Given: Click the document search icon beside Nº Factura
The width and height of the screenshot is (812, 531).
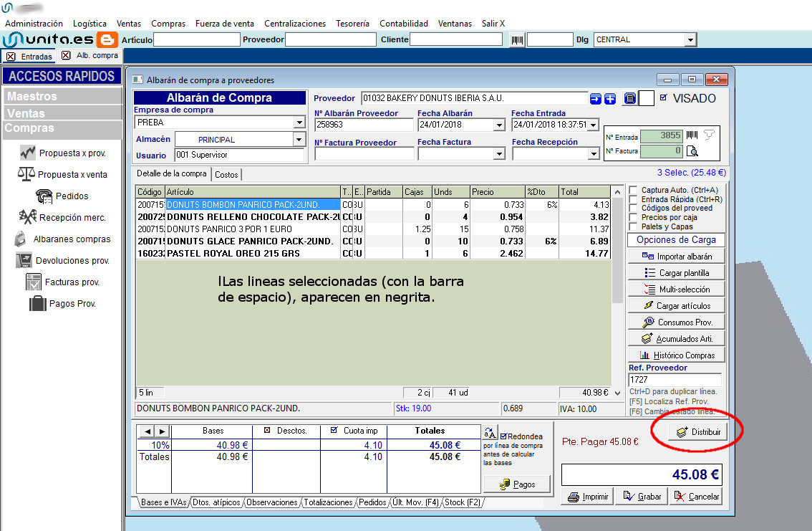Looking at the screenshot, I should [692, 151].
